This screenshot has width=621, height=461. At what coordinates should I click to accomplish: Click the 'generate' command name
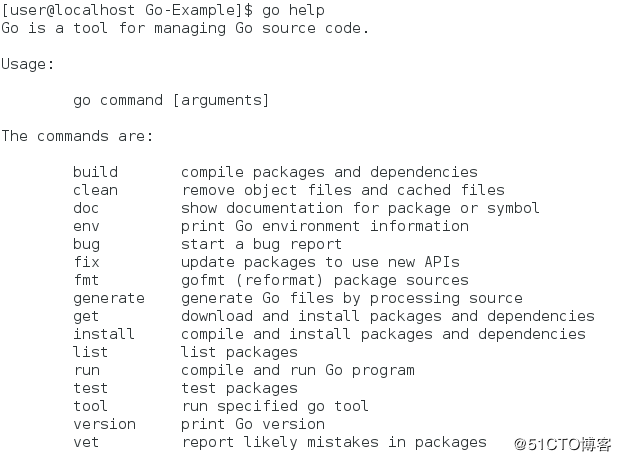point(109,299)
